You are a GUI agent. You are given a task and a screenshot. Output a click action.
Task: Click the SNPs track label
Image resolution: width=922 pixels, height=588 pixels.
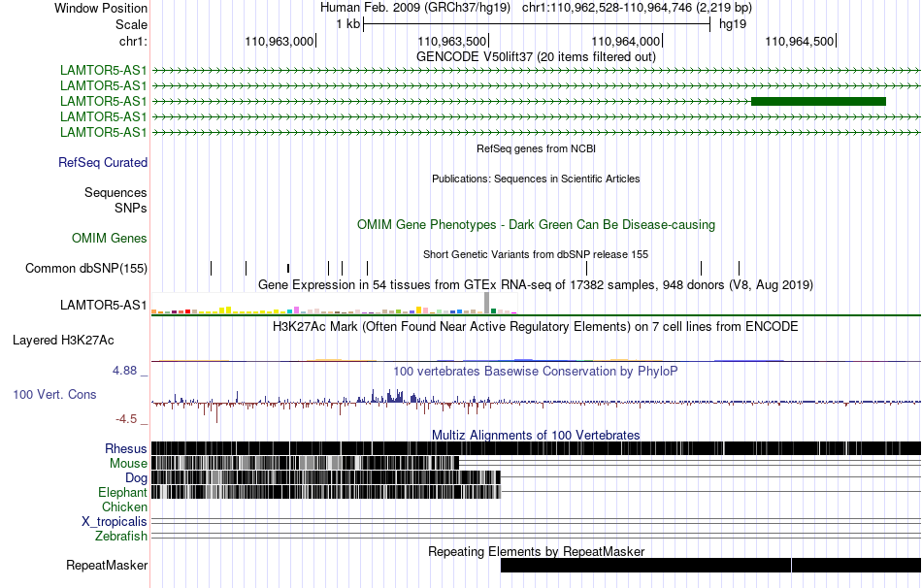point(131,209)
